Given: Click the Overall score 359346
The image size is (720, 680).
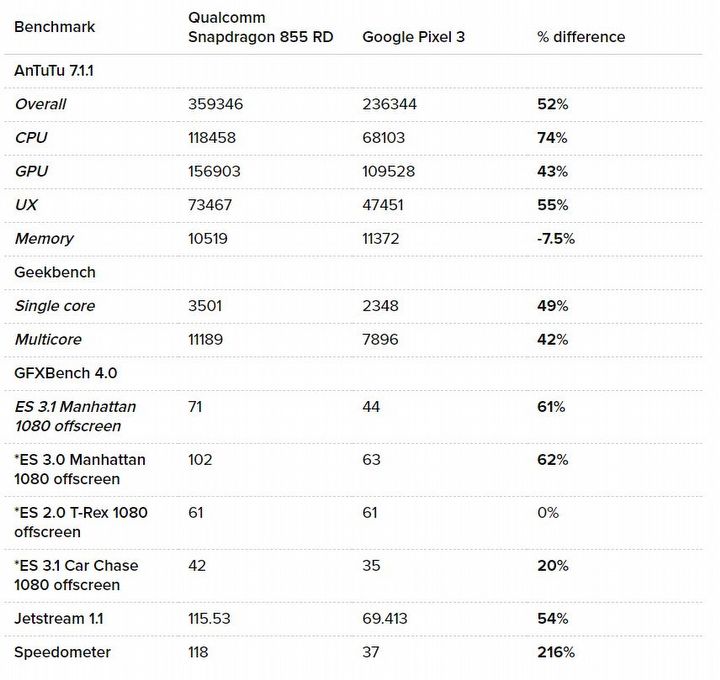Looking at the screenshot, I should (215, 104).
